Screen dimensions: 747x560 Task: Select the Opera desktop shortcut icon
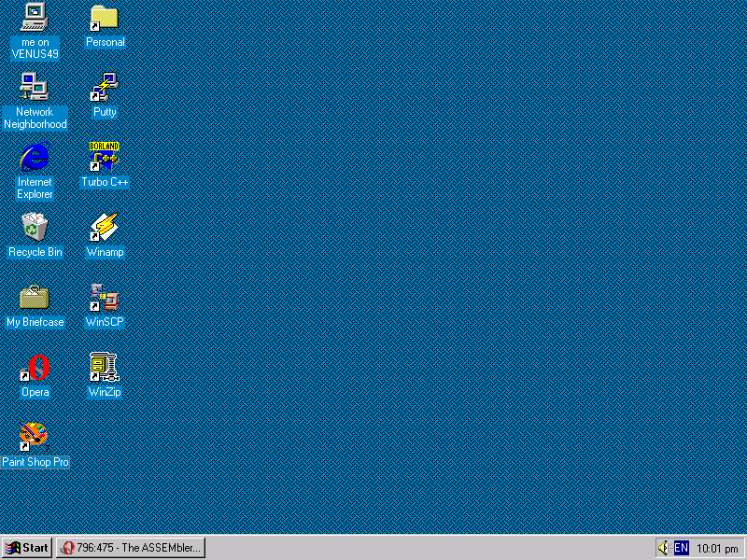(35, 367)
